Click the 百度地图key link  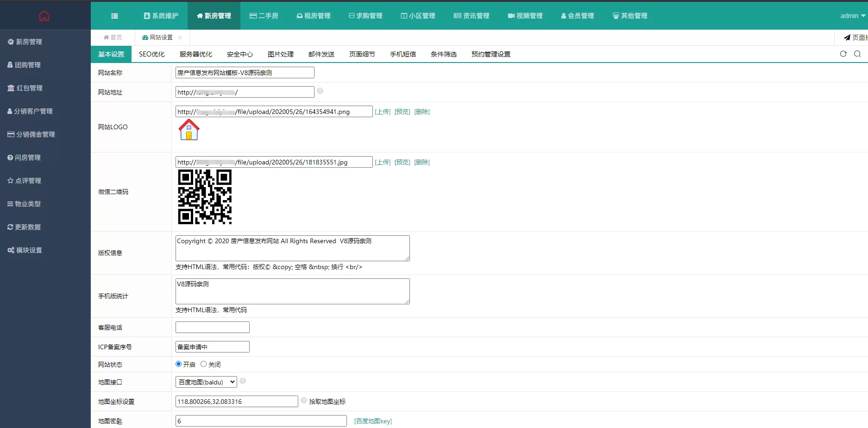pos(373,421)
